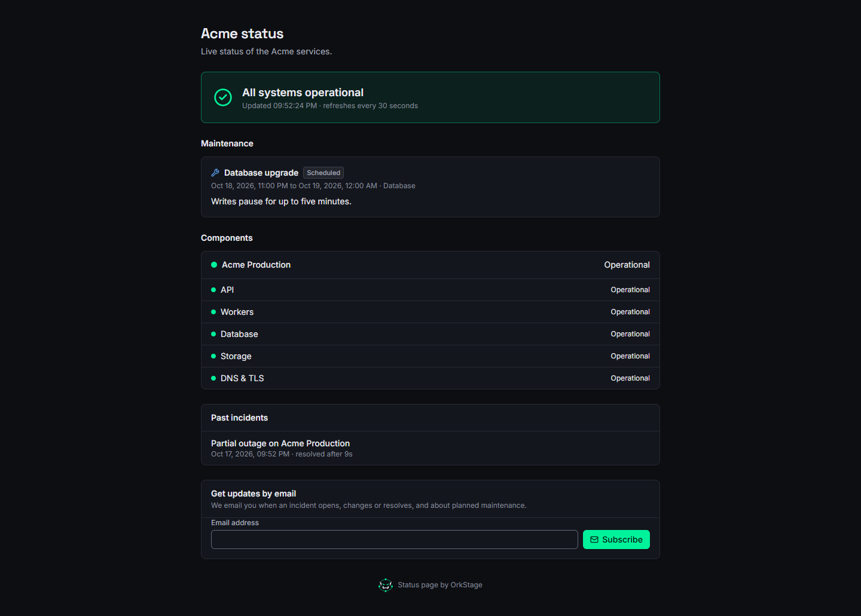Click Operational status in the Storage row
This screenshot has width=861, height=616.
pyautogui.click(x=630, y=356)
